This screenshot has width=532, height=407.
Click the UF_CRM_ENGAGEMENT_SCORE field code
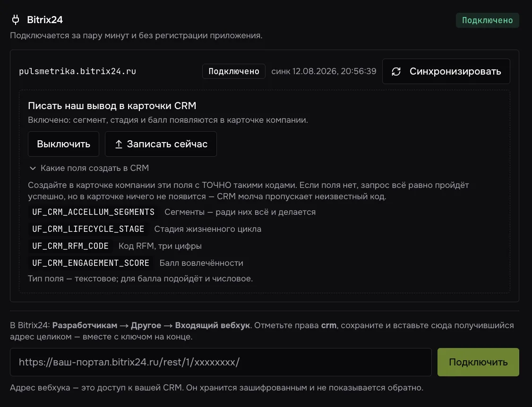coord(91,263)
